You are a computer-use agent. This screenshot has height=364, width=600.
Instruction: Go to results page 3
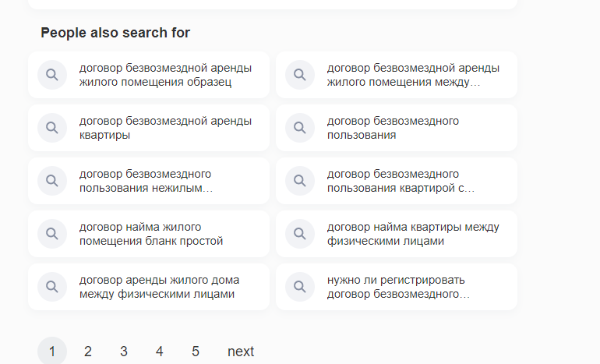tap(124, 352)
